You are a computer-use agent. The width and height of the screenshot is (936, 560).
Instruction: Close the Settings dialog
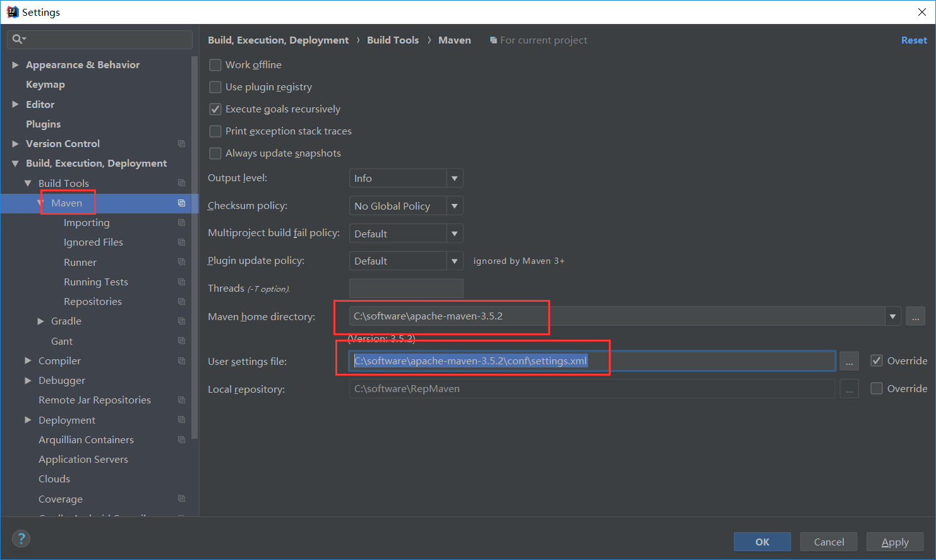click(x=921, y=12)
